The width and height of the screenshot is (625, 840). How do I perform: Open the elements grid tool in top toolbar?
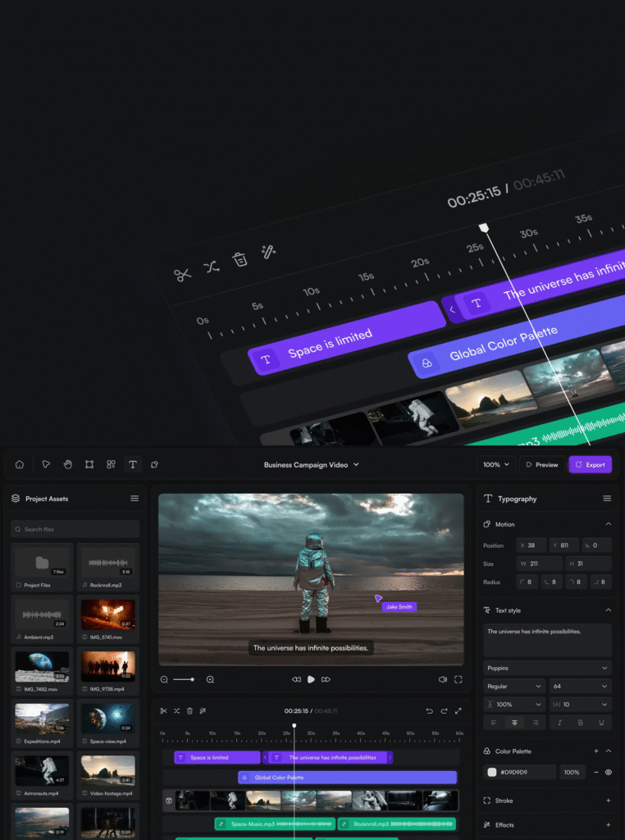111,464
